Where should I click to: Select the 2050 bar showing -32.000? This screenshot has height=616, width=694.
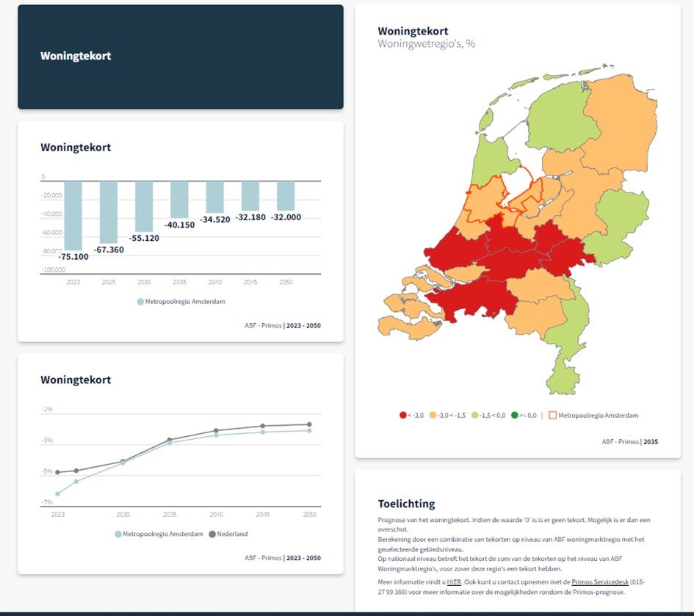click(286, 196)
